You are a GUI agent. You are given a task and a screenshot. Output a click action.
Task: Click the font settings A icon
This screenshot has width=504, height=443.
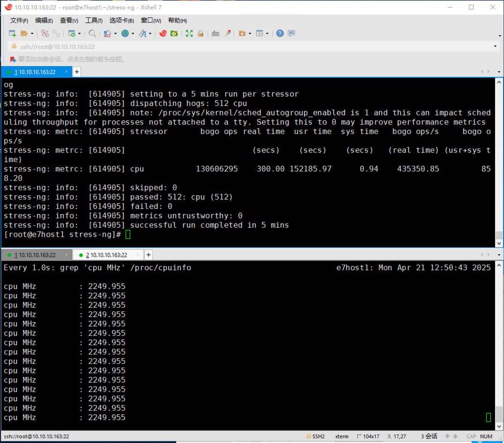142,33
